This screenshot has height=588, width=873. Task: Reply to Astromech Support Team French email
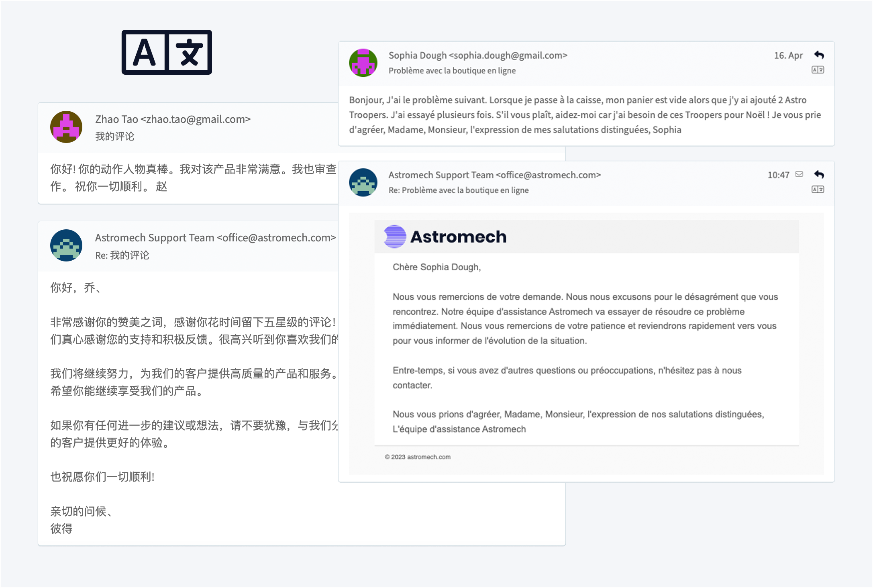(x=819, y=174)
